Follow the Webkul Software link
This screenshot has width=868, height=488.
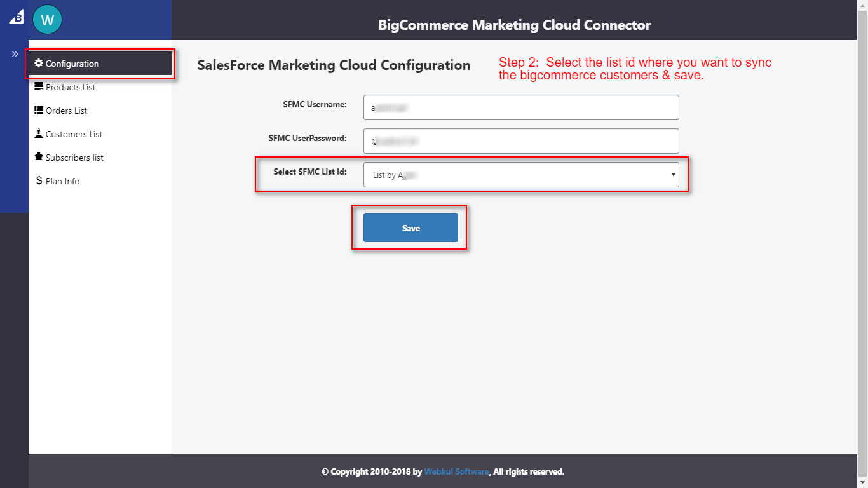[456, 471]
